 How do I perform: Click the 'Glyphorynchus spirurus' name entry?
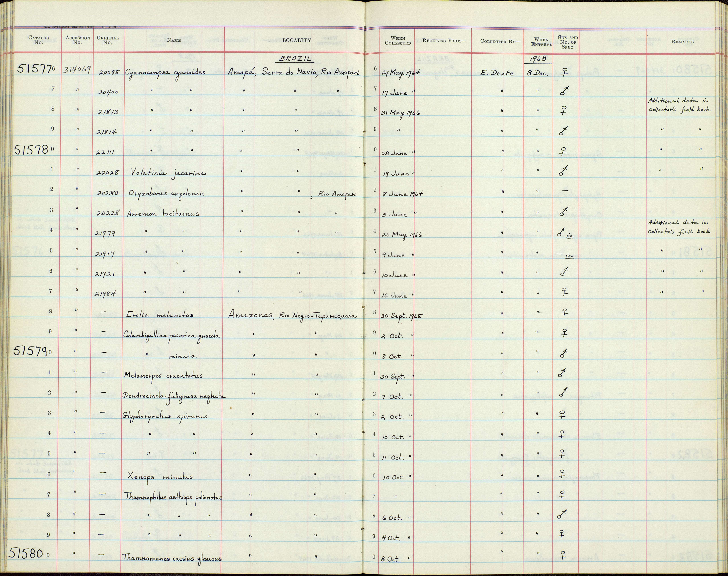[x=165, y=416]
